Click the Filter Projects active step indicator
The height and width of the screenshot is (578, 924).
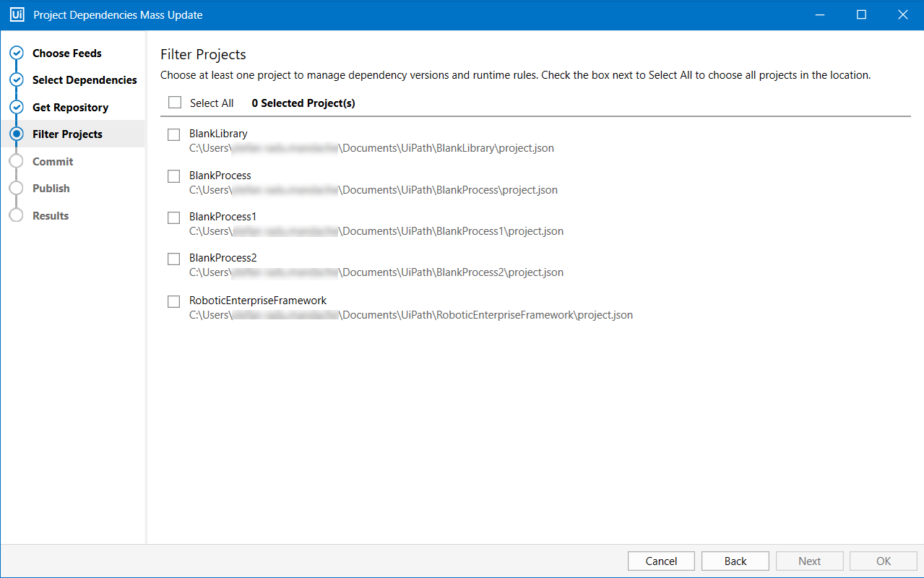click(16, 134)
